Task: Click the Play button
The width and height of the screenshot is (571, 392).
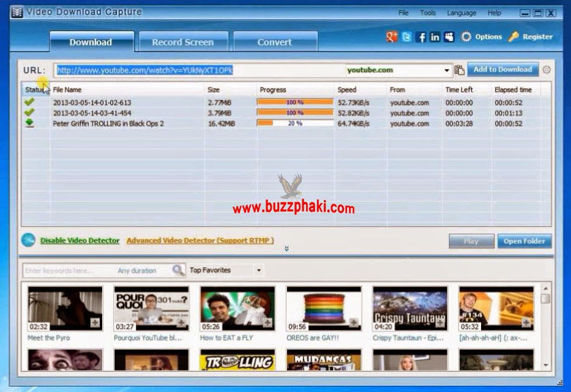Action: (471, 241)
